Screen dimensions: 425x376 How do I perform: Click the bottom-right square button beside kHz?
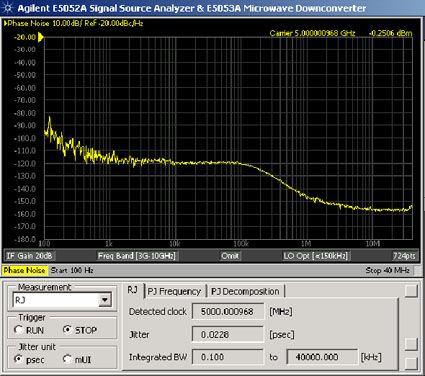tap(411, 363)
